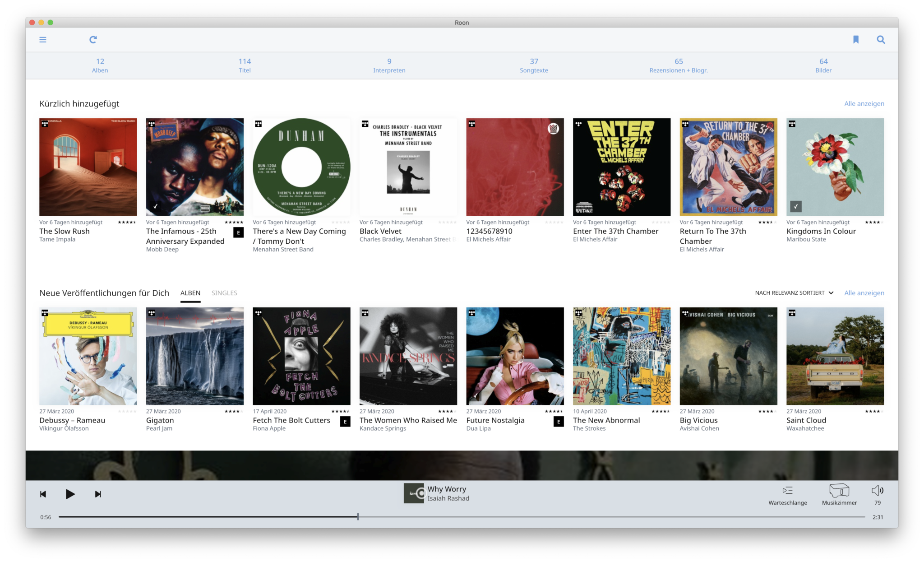Toggle the checkmark on The Infamous album
This screenshot has width=924, height=562.
(155, 206)
